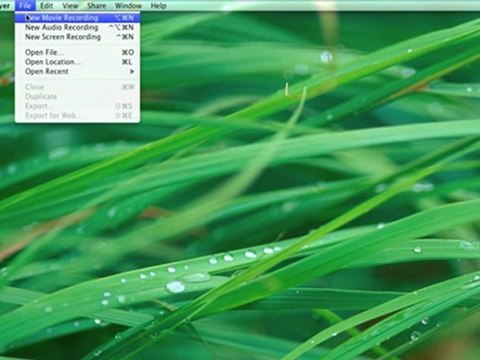Choose Open Location... menu entry
Screen dimensions: 480x360
click(77, 62)
